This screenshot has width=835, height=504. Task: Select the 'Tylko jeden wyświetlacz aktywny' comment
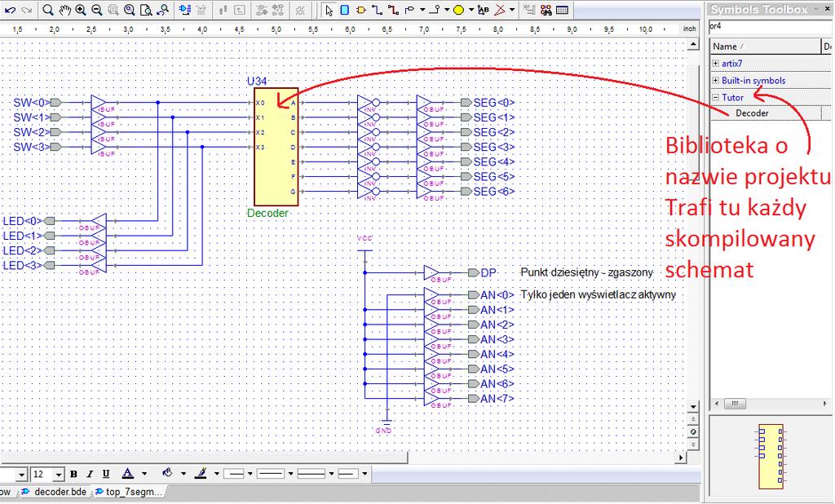click(598, 294)
